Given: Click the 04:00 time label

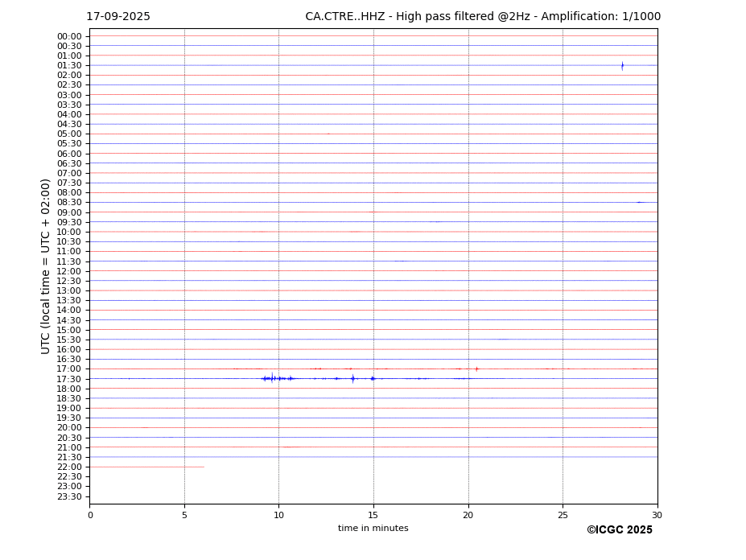Looking at the screenshot, I should point(69,115).
